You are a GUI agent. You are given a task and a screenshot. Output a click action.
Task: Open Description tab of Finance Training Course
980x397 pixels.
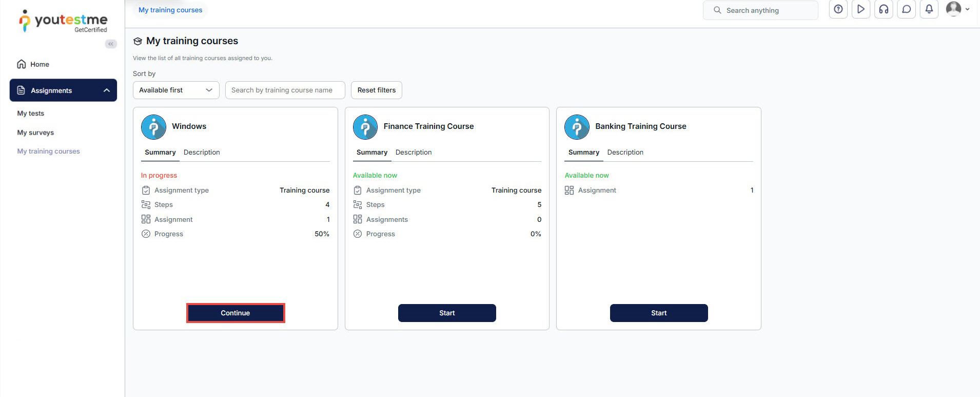(x=413, y=153)
